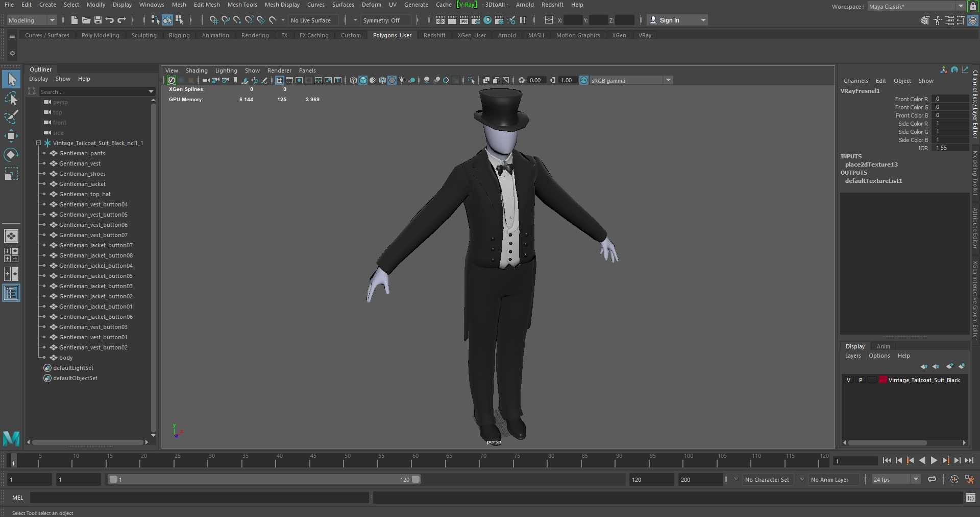Open the Deform menu

pos(372,5)
